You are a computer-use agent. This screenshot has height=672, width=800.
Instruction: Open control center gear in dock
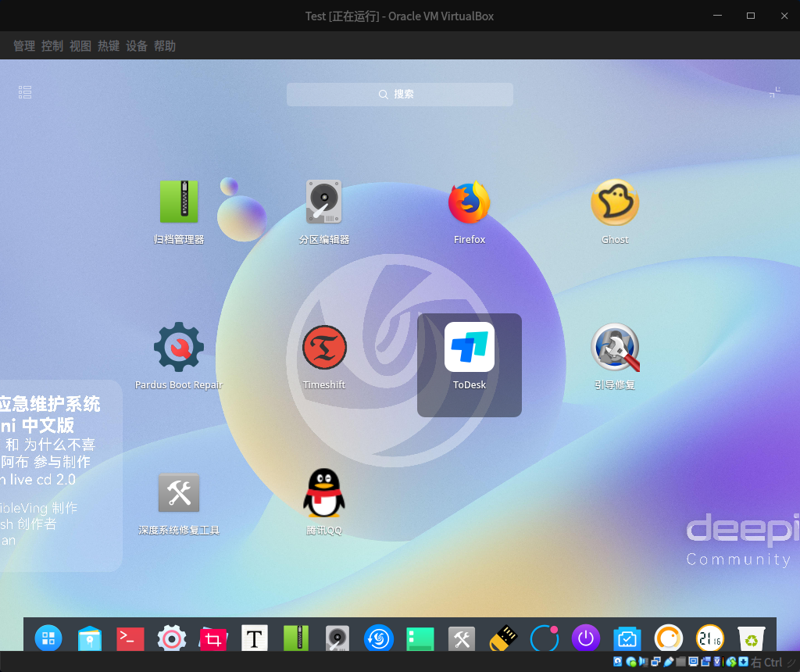tap(171, 638)
